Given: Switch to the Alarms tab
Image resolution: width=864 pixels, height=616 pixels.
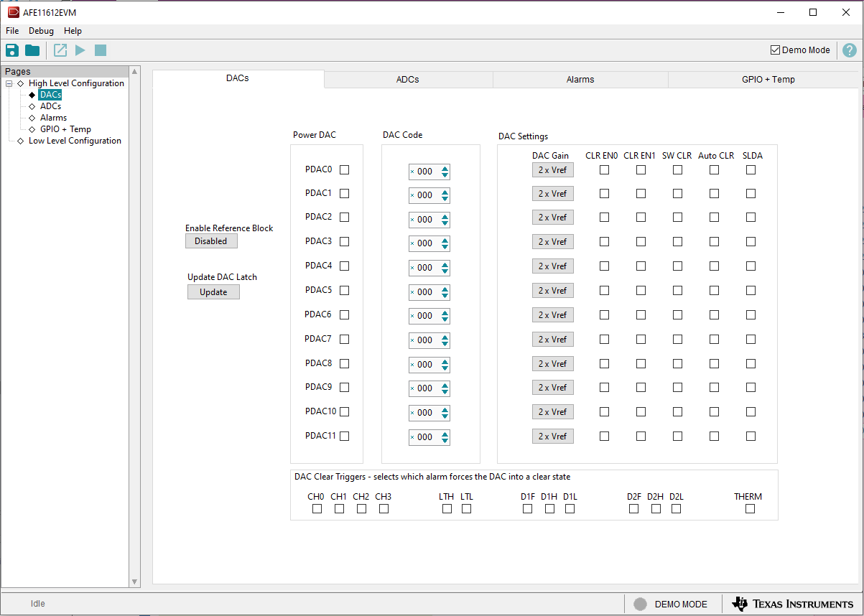Looking at the screenshot, I should pyautogui.click(x=580, y=79).
